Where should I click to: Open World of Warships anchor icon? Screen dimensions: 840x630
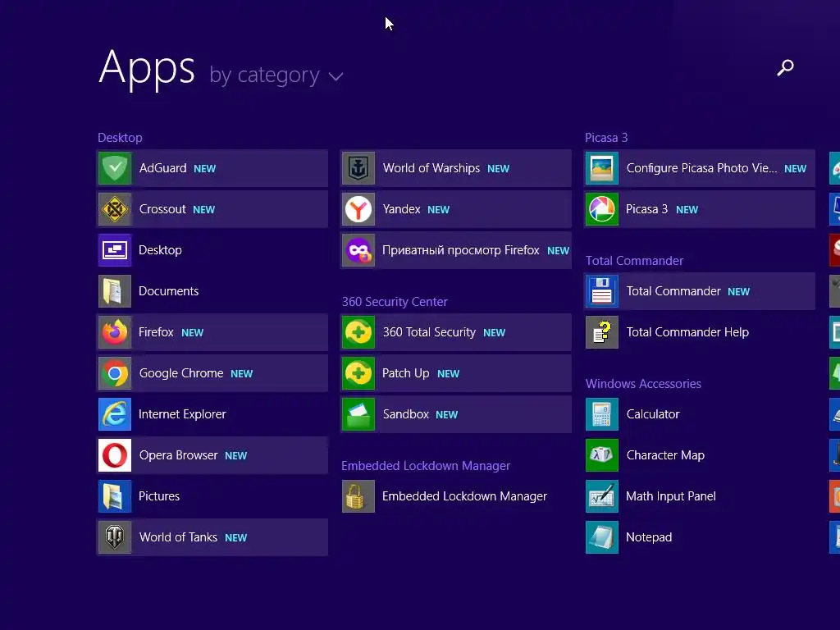358,168
